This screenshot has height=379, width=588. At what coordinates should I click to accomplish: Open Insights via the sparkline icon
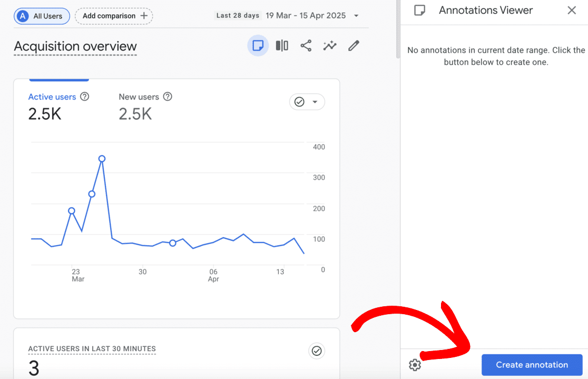tap(329, 46)
